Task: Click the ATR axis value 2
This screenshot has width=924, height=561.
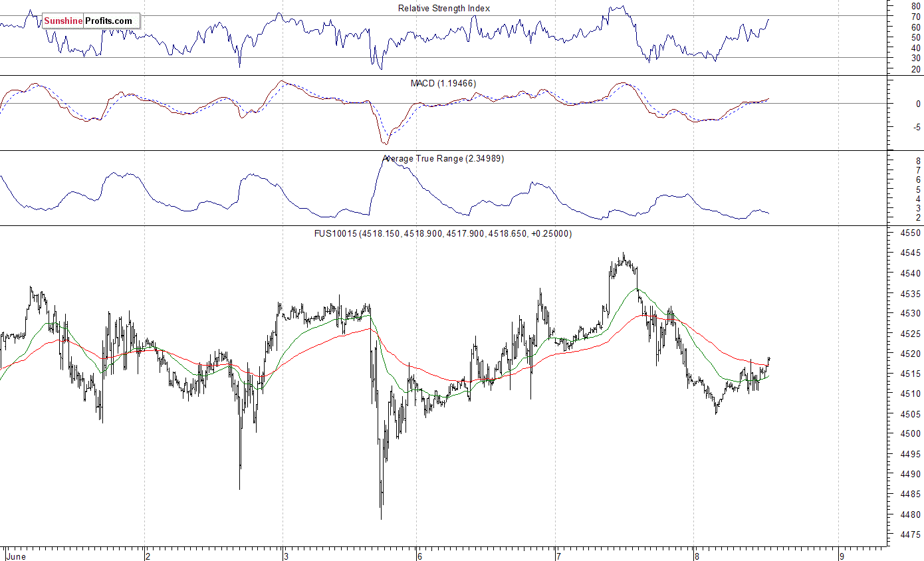Action: [x=918, y=218]
